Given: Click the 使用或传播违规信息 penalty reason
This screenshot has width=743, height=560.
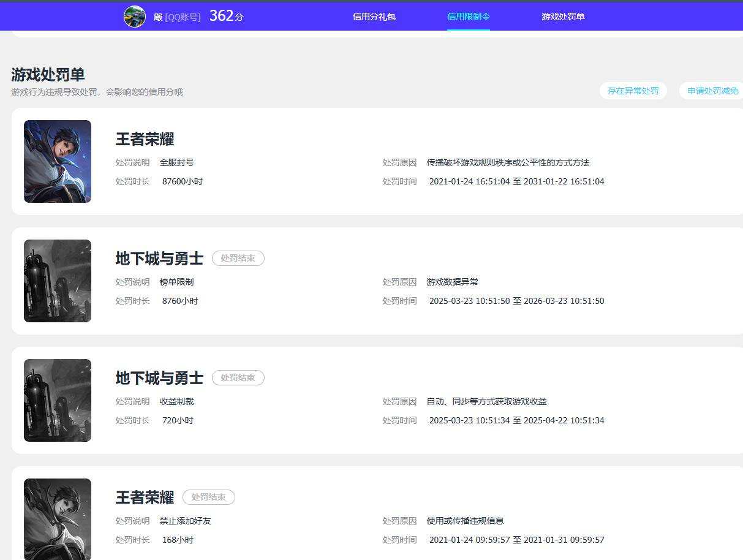Looking at the screenshot, I should point(466,521).
